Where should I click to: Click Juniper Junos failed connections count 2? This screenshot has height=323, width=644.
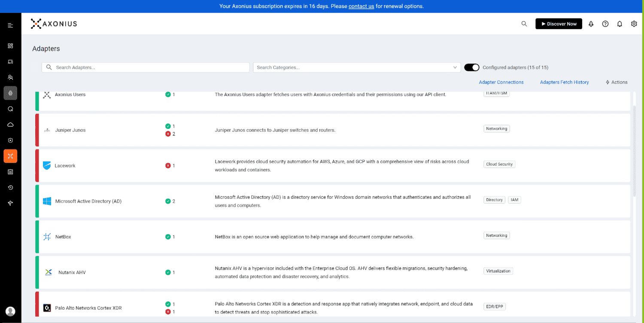[x=170, y=134]
